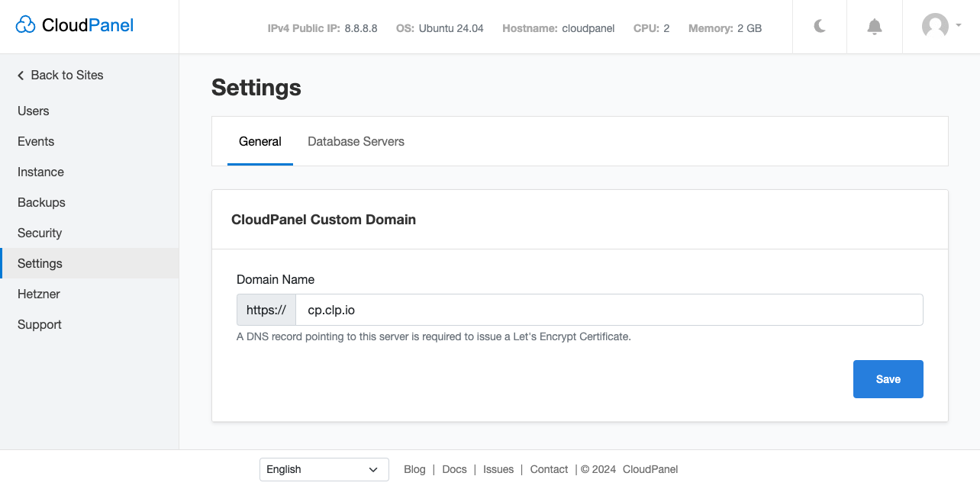Open notifications via the bell icon
This screenshot has height=489, width=980.
[x=874, y=26]
